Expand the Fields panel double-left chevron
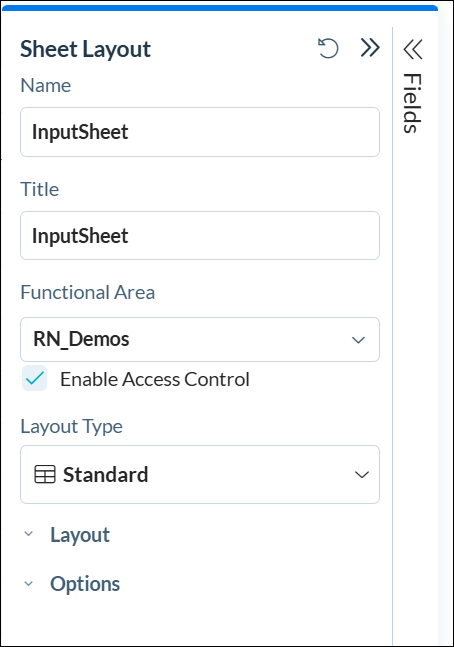The width and height of the screenshot is (454, 647). [413, 49]
